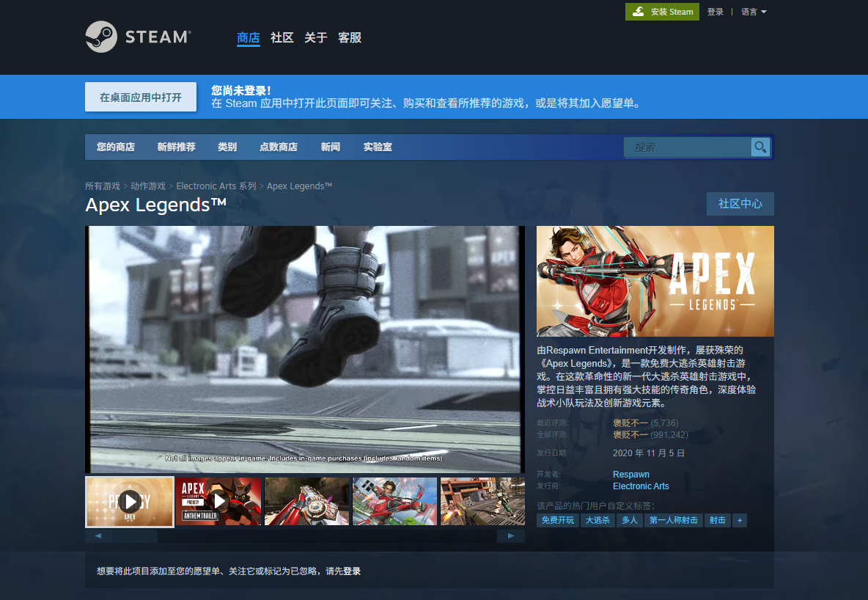Open 类别 menu
The width and height of the screenshot is (868, 600).
coord(227,147)
